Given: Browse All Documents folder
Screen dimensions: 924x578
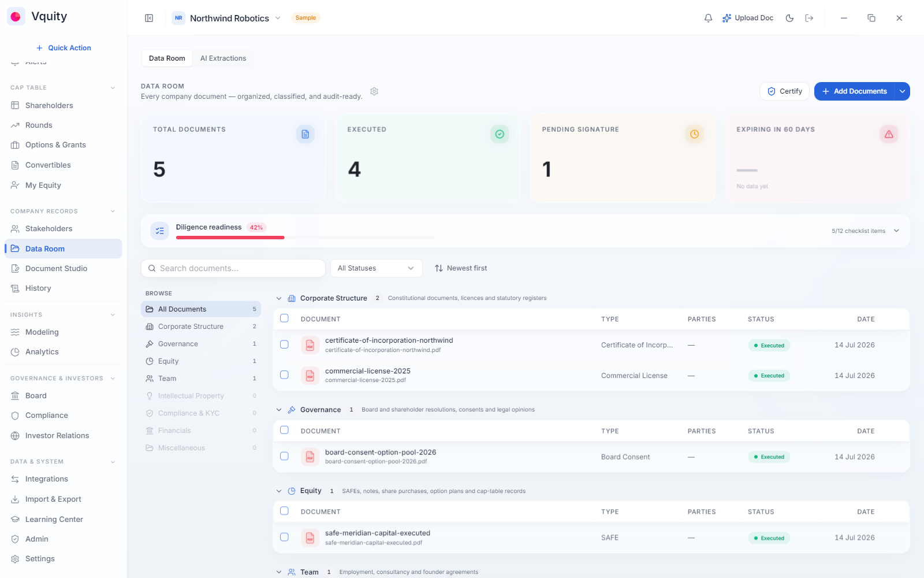Looking at the screenshot, I should pyautogui.click(x=201, y=309).
